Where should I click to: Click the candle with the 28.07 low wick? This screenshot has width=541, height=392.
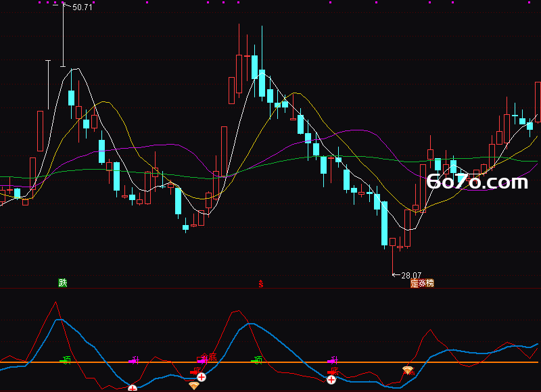click(x=393, y=257)
